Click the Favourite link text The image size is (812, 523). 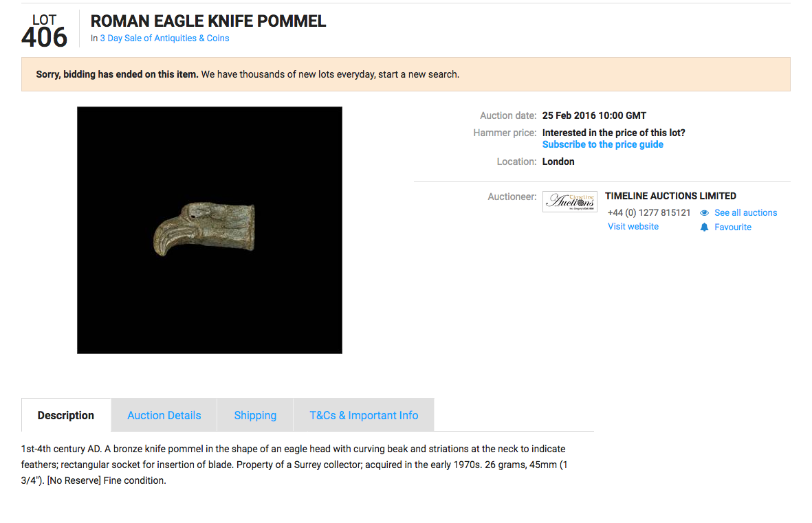pyautogui.click(x=733, y=227)
